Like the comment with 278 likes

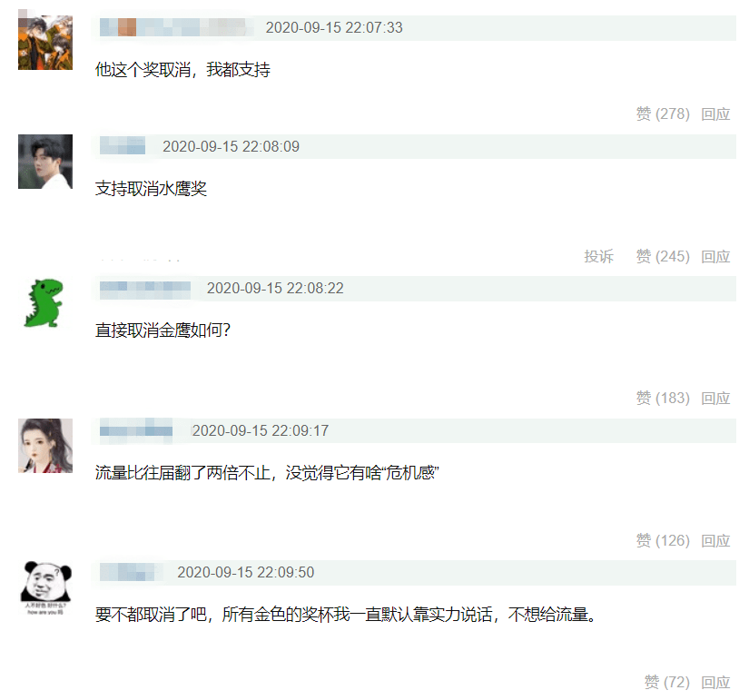click(663, 113)
